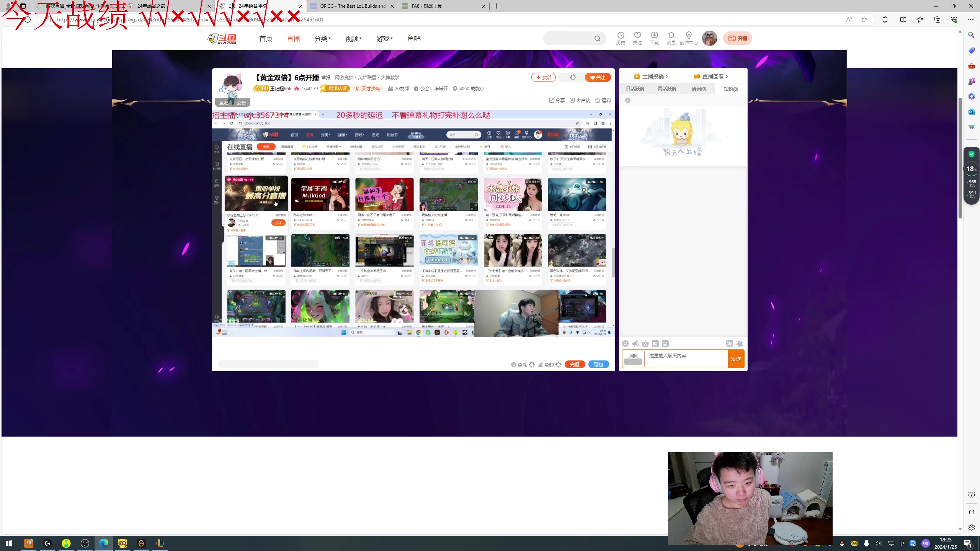The width and height of the screenshot is (980, 551).
Task: Switch to 贵宾(0) tab
Action: coord(699,89)
